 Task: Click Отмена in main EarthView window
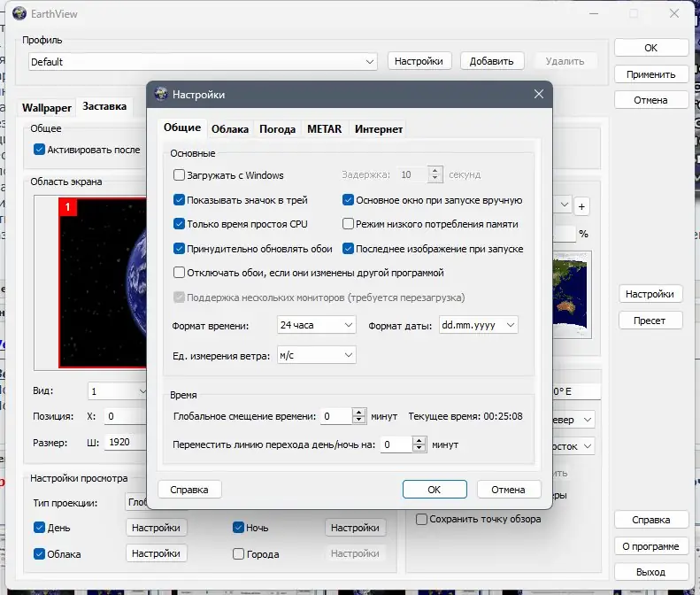(651, 100)
